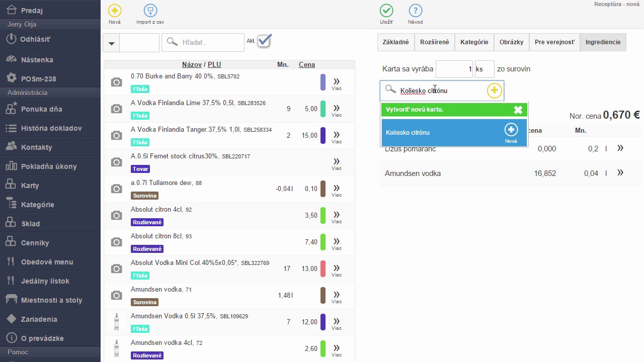The image size is (644, 362).
Task: Open Jedálny lístok
Action: (50, 281)
